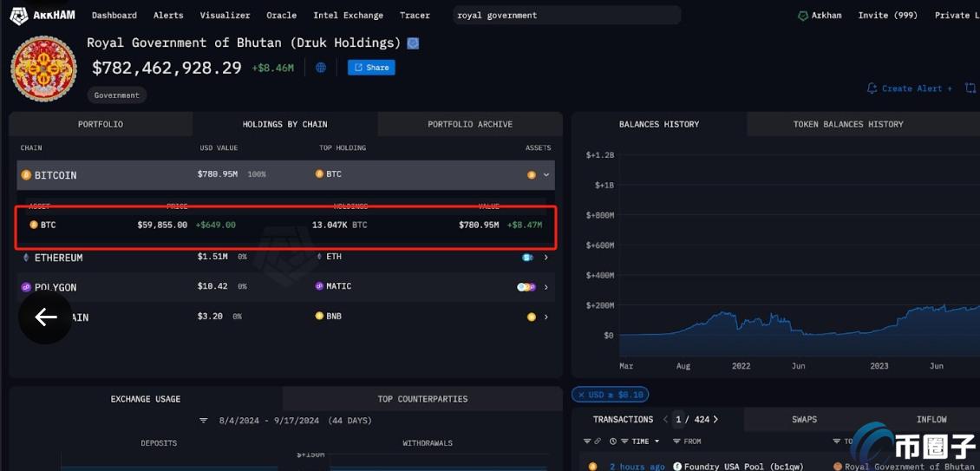Click the BNB top holding coin icon

(x=319, y=316)
